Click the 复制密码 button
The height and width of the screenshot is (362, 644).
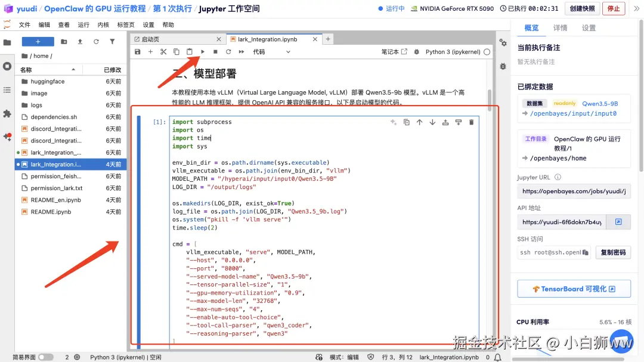coord(613,252)
